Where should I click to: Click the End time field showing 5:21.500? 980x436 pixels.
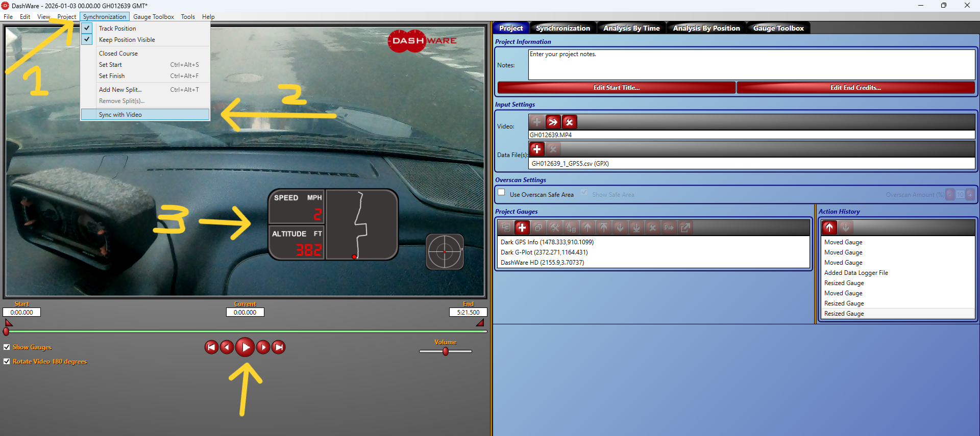tap(468, 313)
